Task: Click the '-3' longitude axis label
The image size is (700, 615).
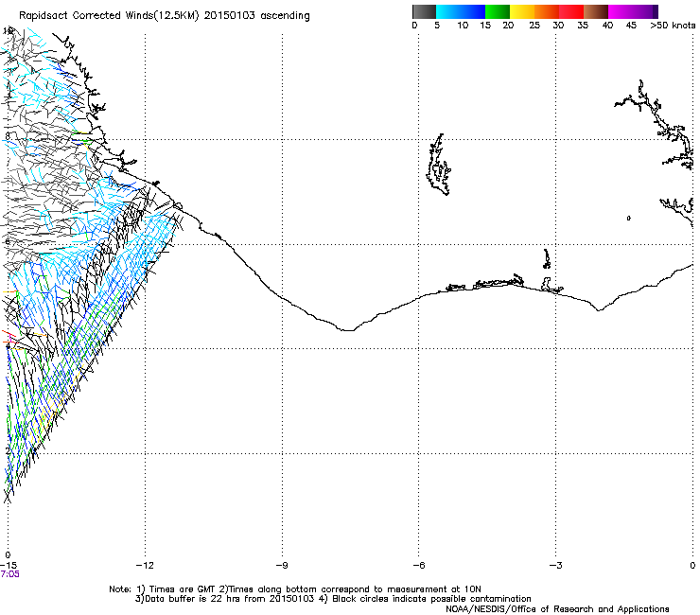Action: click(556, 566)
